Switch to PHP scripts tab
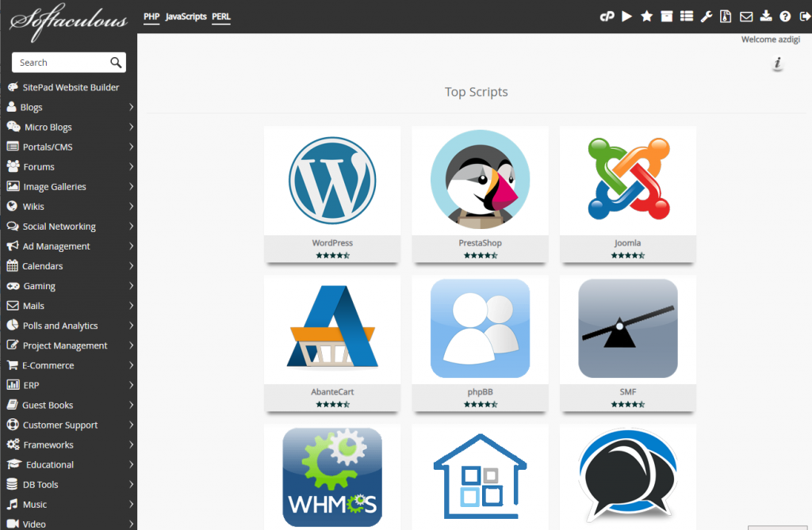This screenshot has height=530, width=812. click(151, 17)
